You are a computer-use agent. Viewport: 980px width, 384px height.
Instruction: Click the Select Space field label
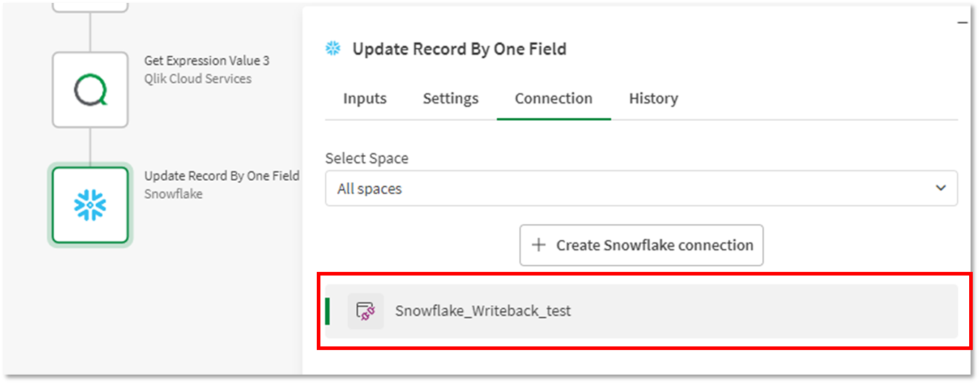point(367,158)
